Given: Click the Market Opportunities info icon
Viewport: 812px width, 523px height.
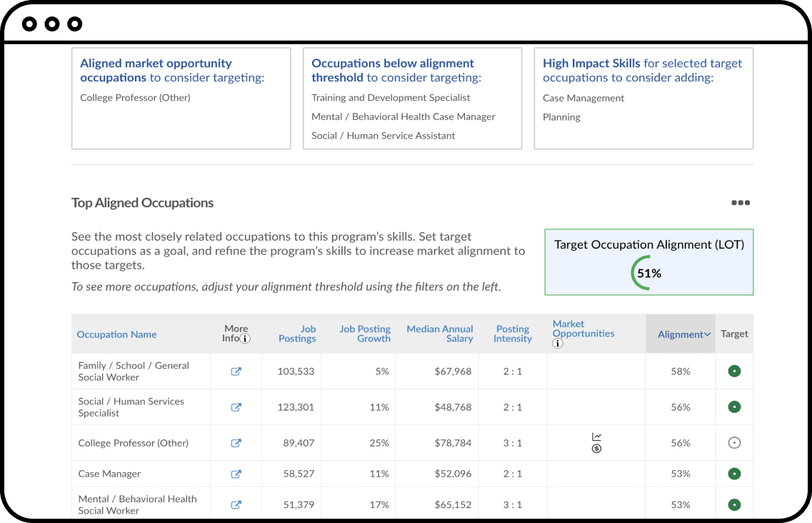Looking at the screenshot, I should [x=558, y=344].
